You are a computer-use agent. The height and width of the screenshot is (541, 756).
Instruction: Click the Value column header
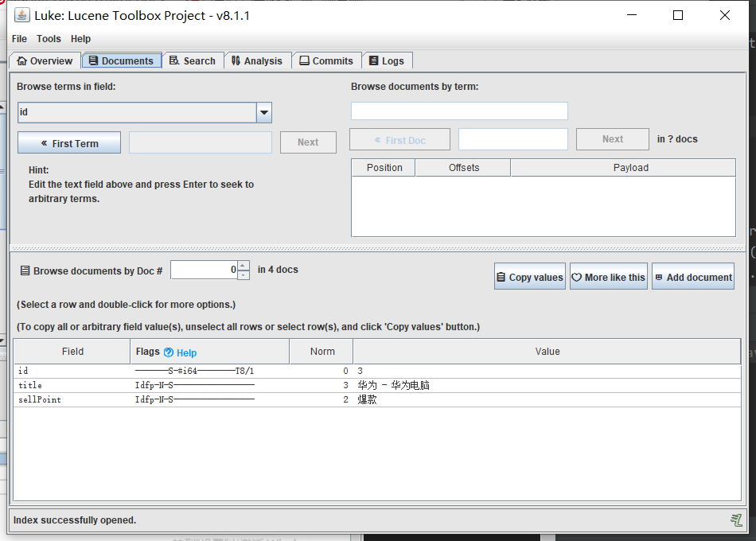547,352
